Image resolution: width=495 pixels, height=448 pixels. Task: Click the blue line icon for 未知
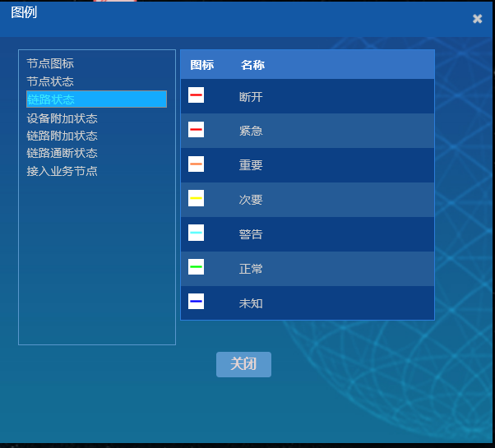196,302
